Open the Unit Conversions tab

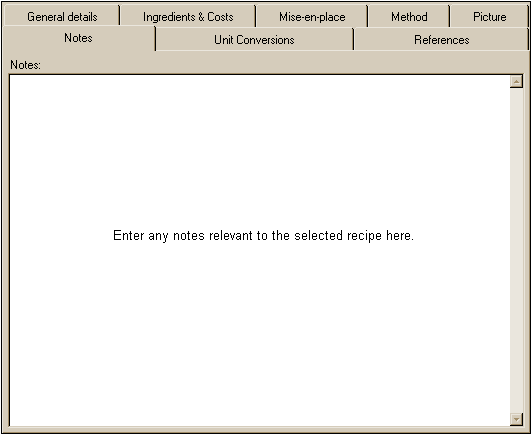pyautogui.click(x=254, y=40)
